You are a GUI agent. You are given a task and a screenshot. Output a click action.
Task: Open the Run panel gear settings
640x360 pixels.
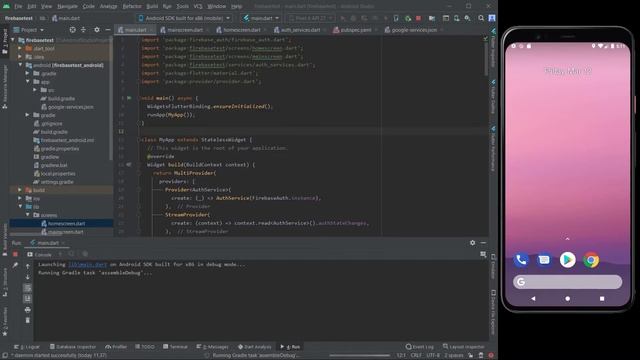(x=472, y=243)
